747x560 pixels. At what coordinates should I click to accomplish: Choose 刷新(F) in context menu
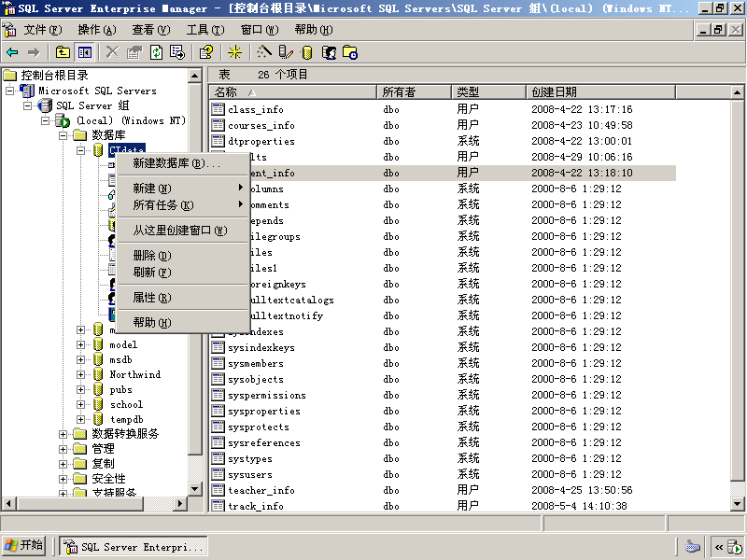click(x=183, y=273)
